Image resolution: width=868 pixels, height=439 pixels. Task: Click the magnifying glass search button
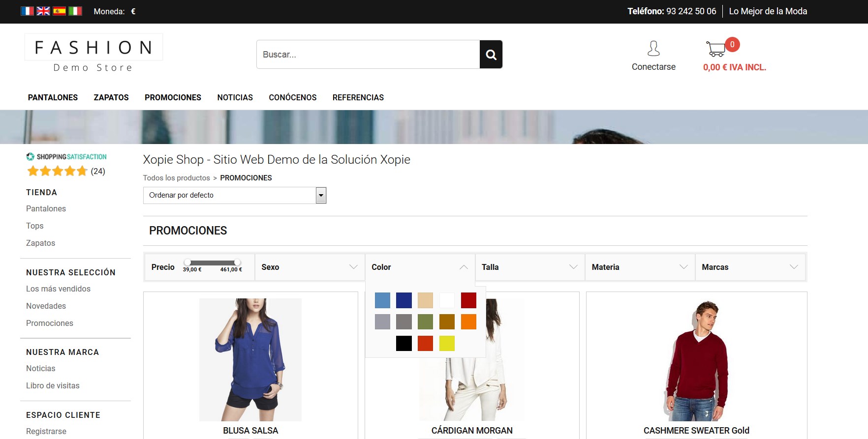click(x=491, y=55)
